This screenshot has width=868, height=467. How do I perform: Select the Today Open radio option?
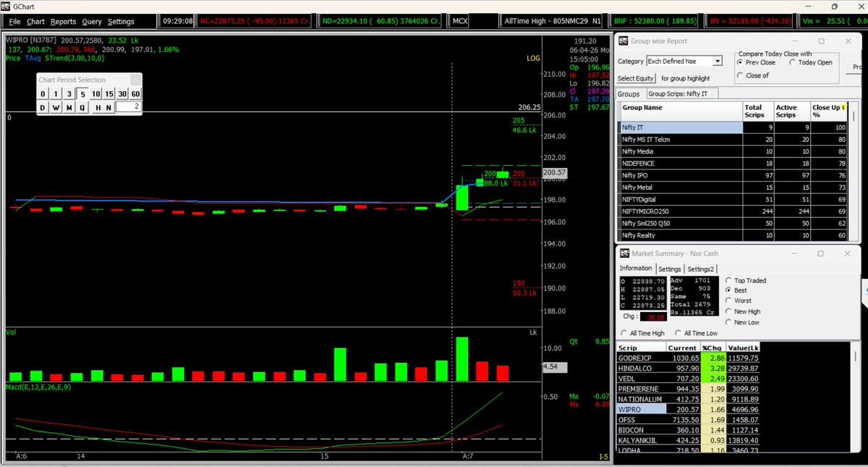coord(811,62)
